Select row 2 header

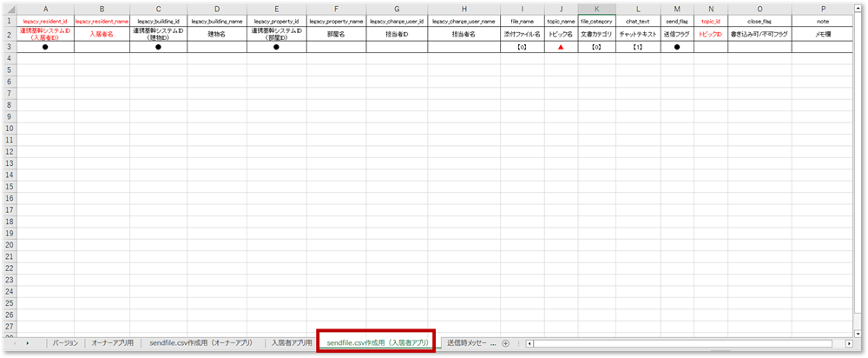[x=10, y=34]
